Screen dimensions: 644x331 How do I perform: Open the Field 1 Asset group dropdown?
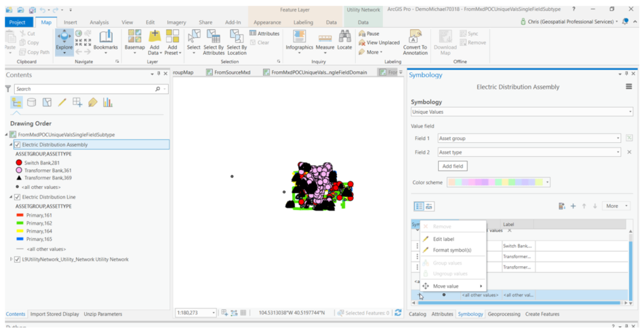(x=529, y=139)
